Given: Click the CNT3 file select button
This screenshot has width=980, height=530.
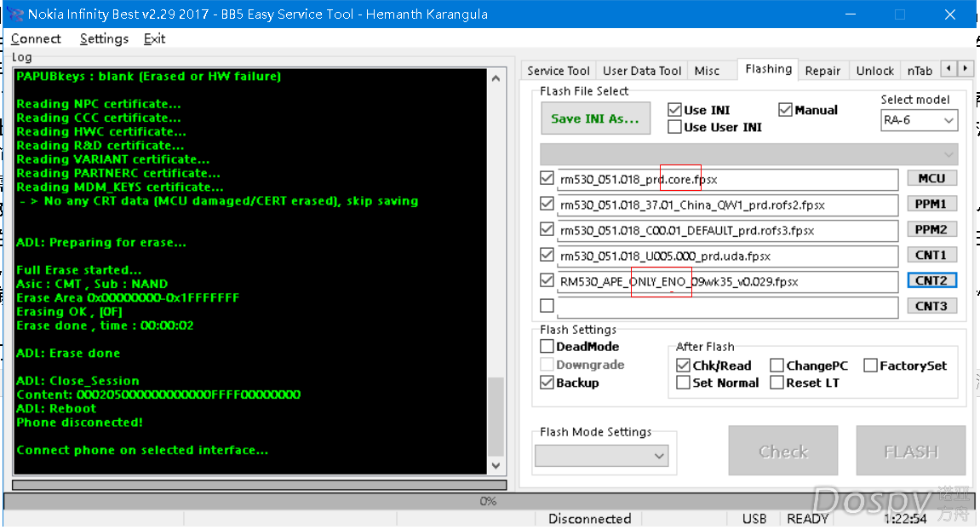Looking at the screenshot, I should coord(931,306).
